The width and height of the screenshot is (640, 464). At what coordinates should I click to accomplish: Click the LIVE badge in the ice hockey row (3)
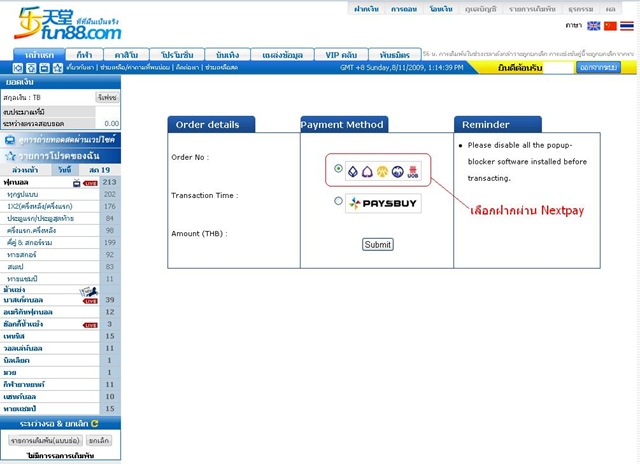(x=90, y=325)
